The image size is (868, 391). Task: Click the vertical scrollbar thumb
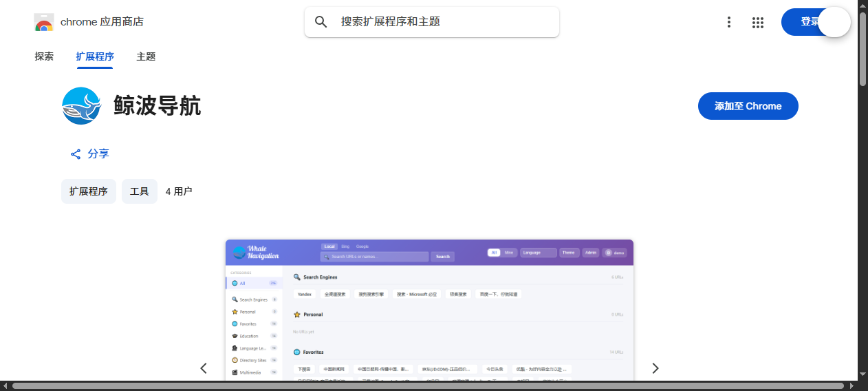coord(862,48)
